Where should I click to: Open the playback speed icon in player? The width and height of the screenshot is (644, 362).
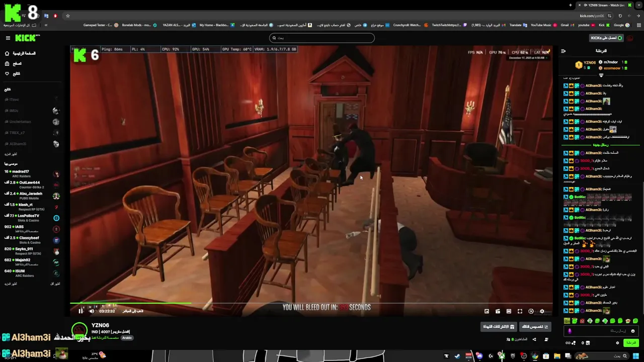click(531, 311)
